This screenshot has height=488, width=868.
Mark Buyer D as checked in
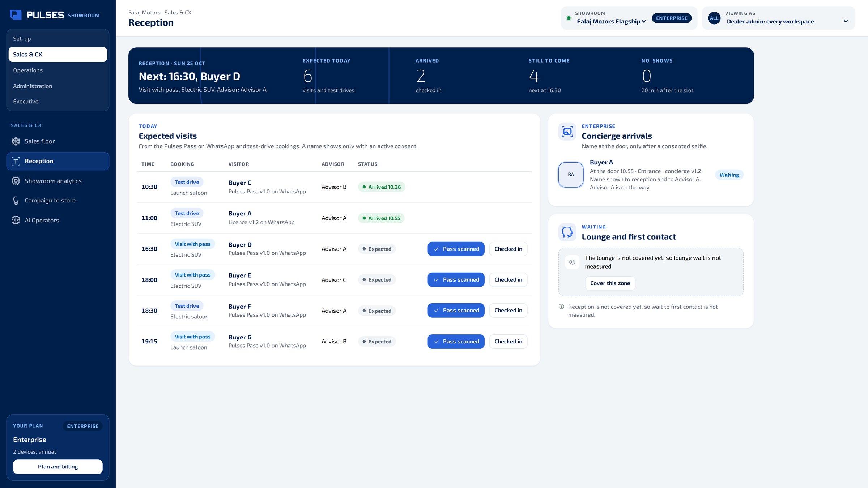tap(508, 249)
